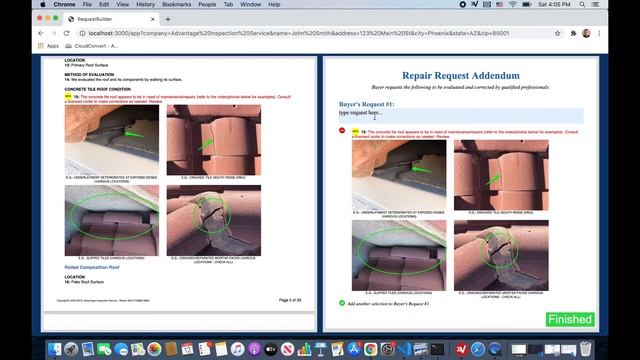The width and height of the screenshot is (640, 360).
Task: Click the battery status icon
Action: pyautogui.click(x=527, y=4)
